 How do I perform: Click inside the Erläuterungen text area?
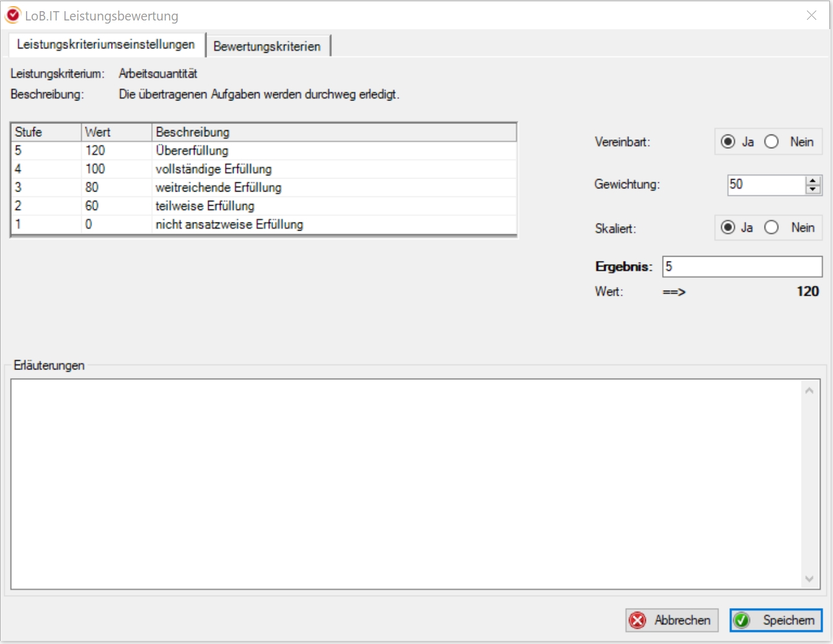pos(406,484)
